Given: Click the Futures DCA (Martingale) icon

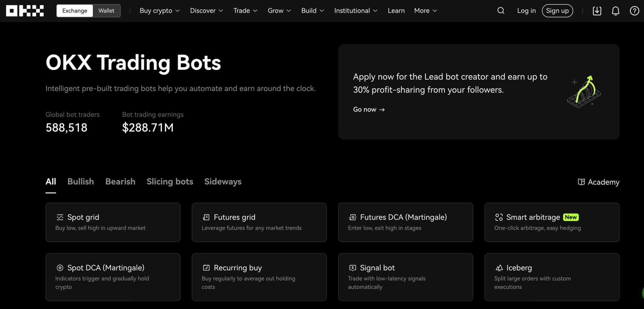Looking at the screenshot, I should 352,217.
